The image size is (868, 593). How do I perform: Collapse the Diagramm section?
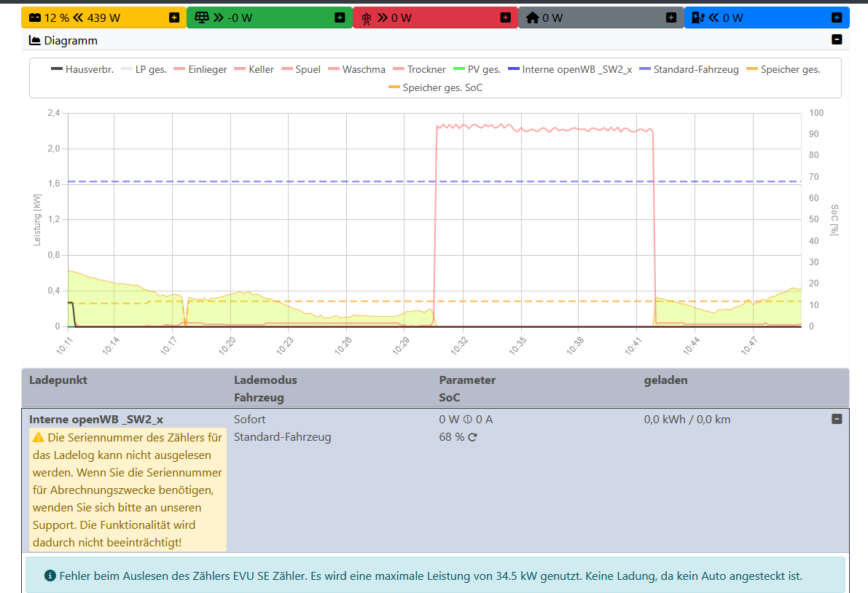(x=837, y=40)
